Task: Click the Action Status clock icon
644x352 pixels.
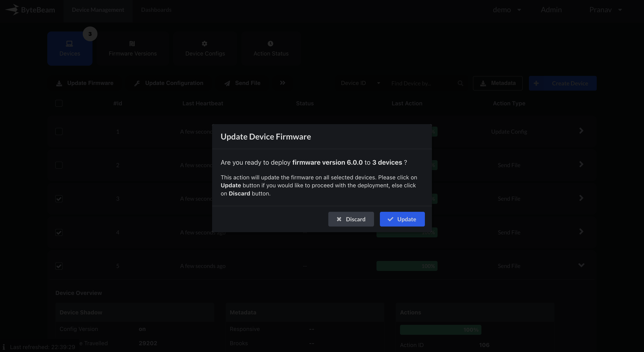Action: coord(270,43)
